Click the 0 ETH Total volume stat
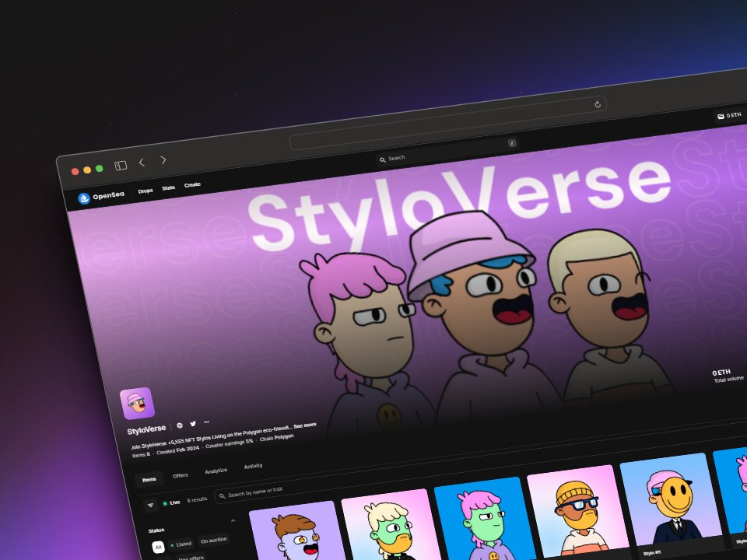Screen dimensions: 747x560 (x=728, y=376)
